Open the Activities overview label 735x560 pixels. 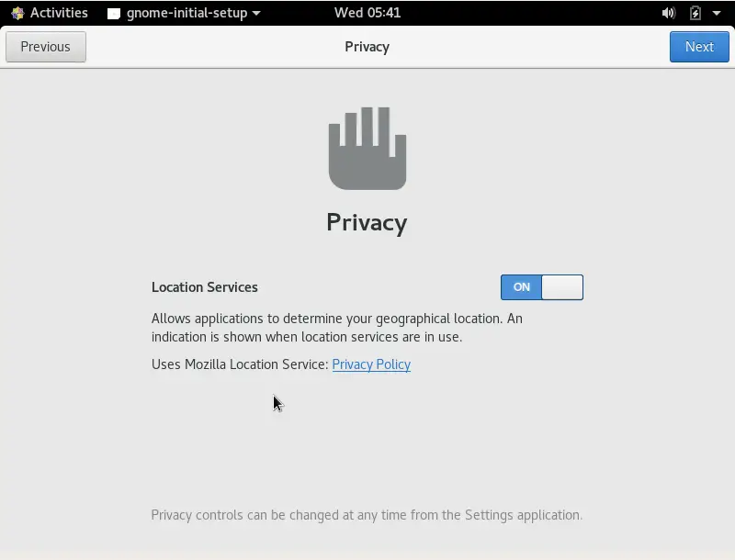point(59,13)
